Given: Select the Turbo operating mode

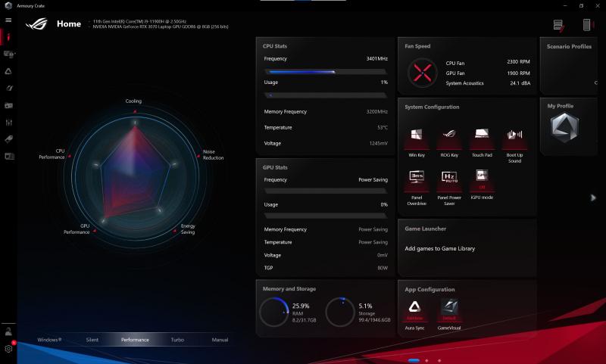Looking at the screenshot, I should (x=177, y=340).
